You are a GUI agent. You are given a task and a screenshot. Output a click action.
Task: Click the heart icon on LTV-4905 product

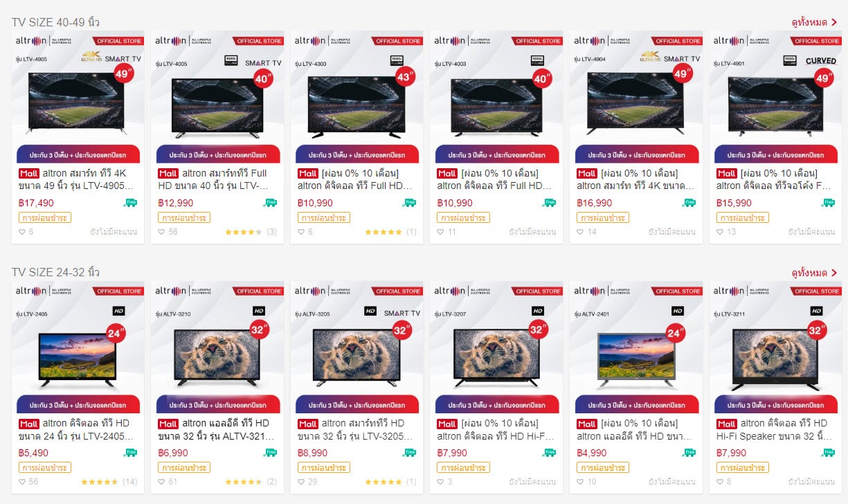[22, 232]
